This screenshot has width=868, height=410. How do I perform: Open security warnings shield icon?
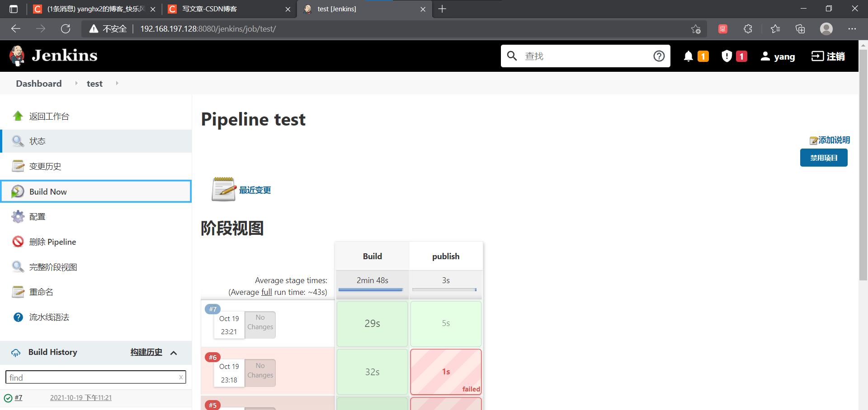pos(726,56)
